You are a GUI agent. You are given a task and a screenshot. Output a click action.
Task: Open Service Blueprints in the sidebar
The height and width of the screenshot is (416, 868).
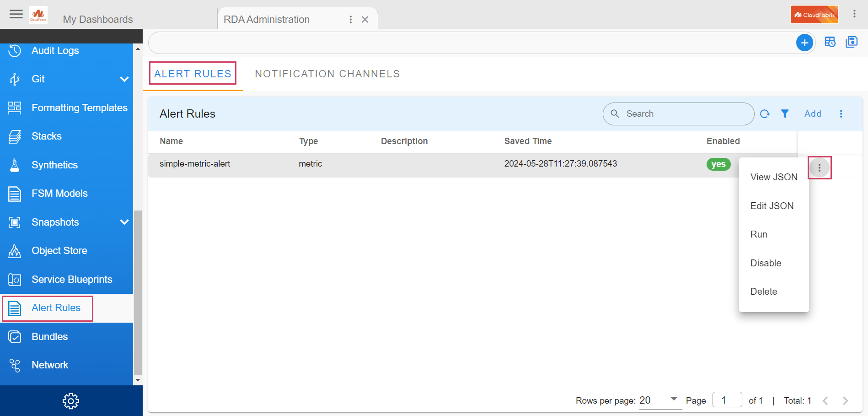(71, 279)
